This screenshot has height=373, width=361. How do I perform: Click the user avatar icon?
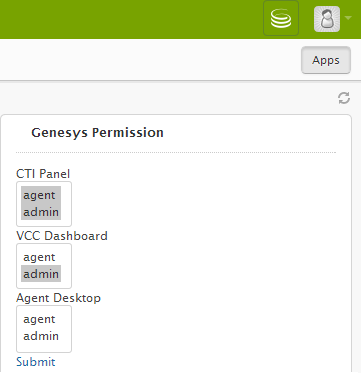(327, 19)
